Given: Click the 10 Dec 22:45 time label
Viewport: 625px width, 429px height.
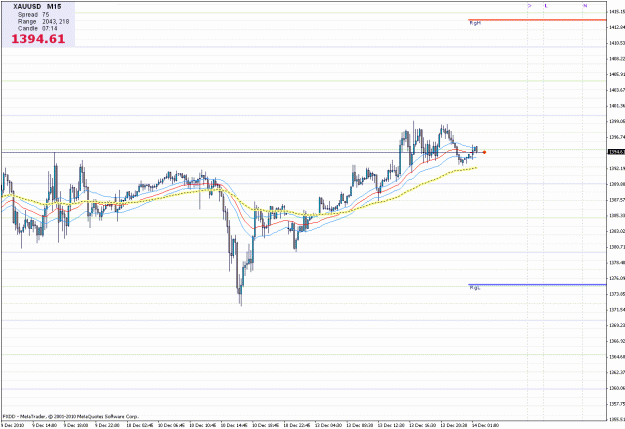Looking at the screenshot, I should (297, 425).
